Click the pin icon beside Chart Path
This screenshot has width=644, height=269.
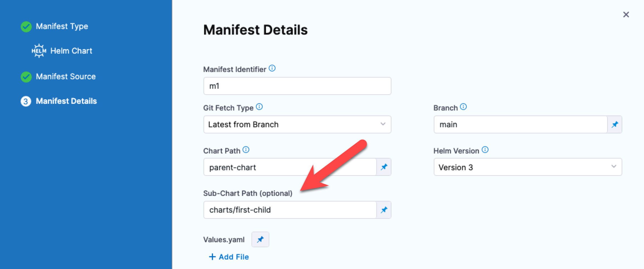coord(384,167)
